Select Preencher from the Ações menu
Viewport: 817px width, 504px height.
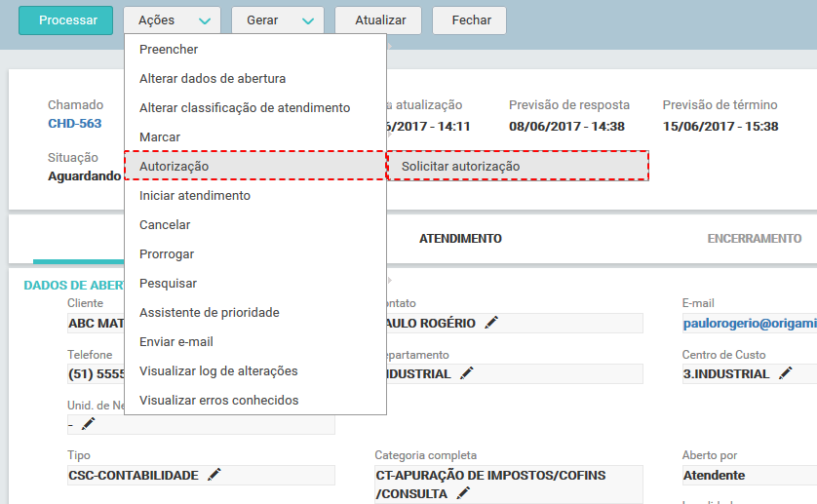coord(255,49)
